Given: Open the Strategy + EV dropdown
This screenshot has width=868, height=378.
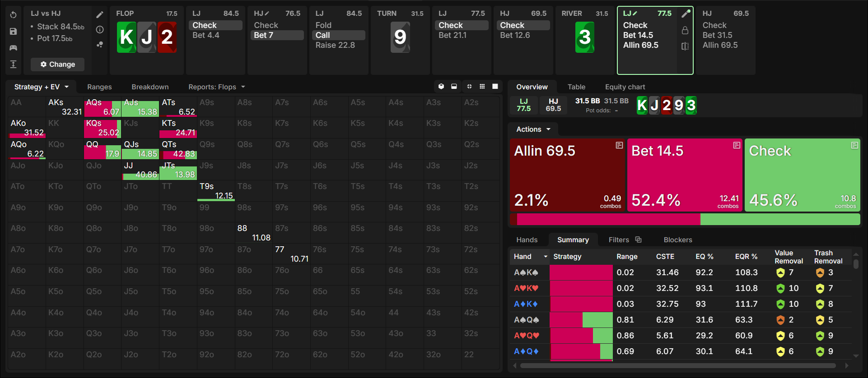Looking at the screenshot, I should tap(41, 87).
